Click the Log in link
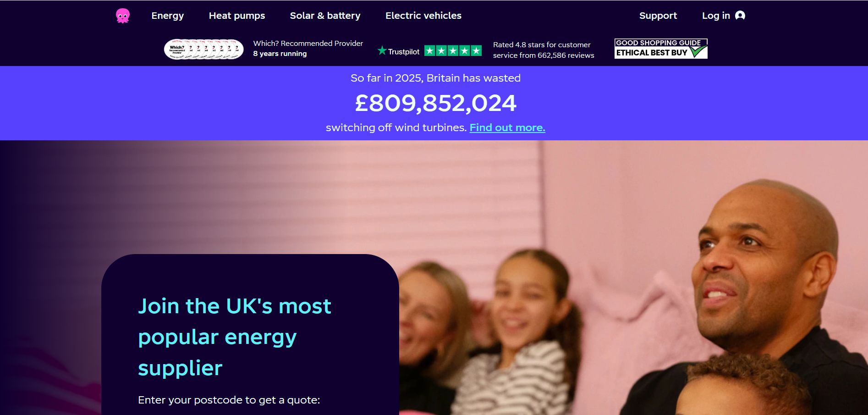This screenshot has width=868, height=415. [716, 16]
